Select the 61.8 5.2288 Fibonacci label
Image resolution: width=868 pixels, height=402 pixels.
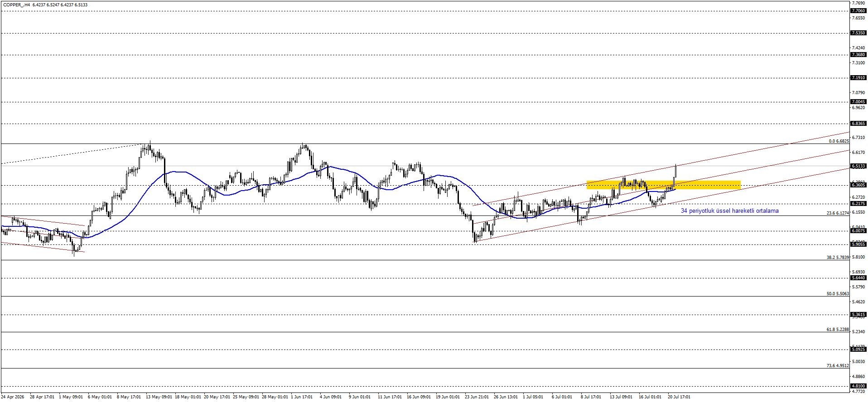coord(838,330)
